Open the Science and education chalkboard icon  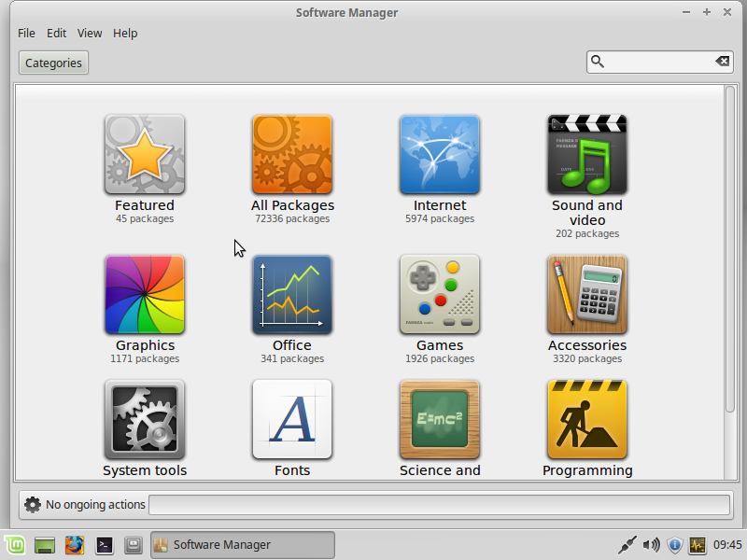click(440, 420)
